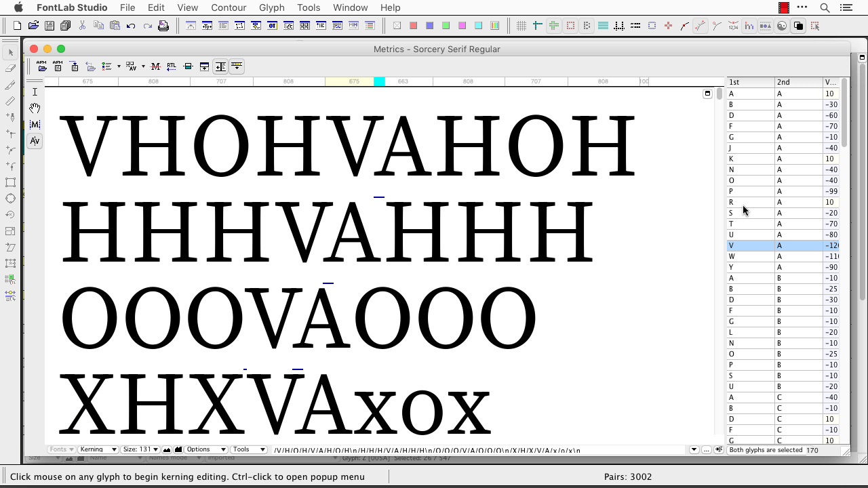Select the hand panning tool

coord(35,108)
